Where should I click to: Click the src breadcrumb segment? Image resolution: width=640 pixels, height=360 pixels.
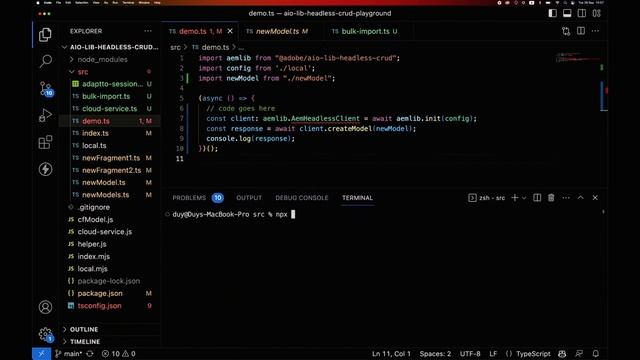point(175,47)
